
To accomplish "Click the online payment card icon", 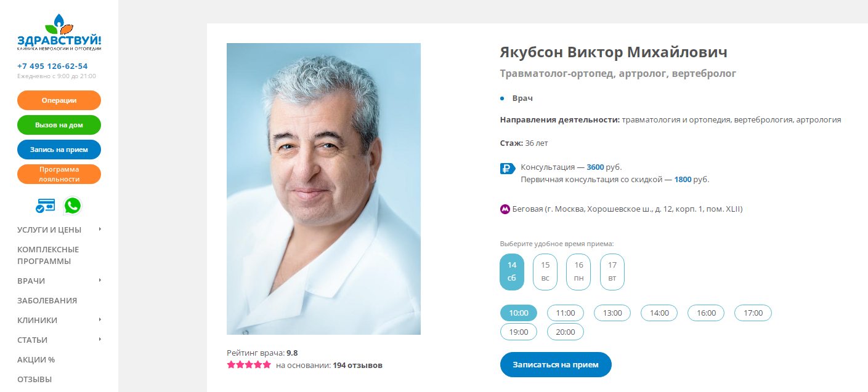I will pos(45,206).
